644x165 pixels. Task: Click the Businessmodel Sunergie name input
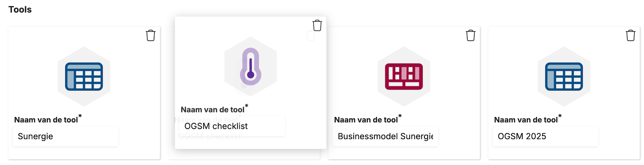pos(385,136)
